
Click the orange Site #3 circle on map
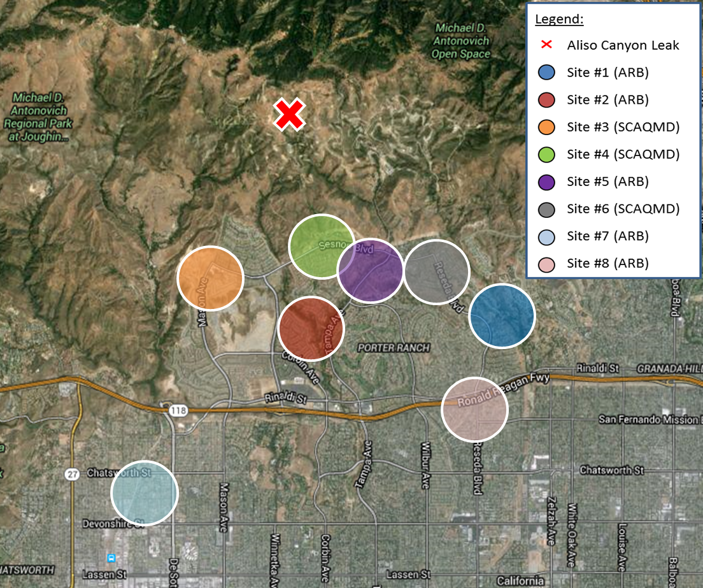(x=210, y=278)
